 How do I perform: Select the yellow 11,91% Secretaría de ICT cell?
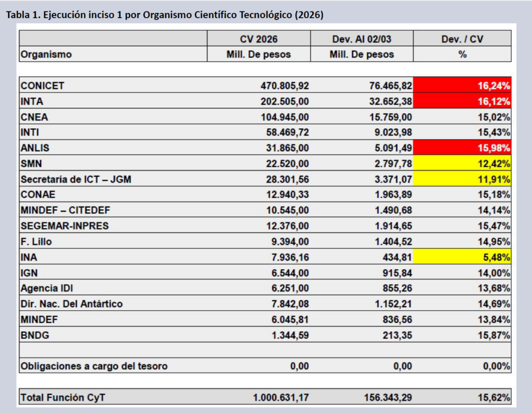[462, 179]
